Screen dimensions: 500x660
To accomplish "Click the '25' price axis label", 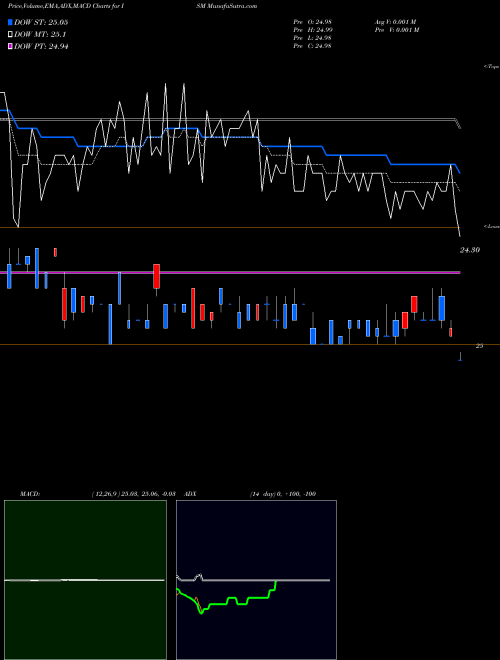I will tap(479, 346).
